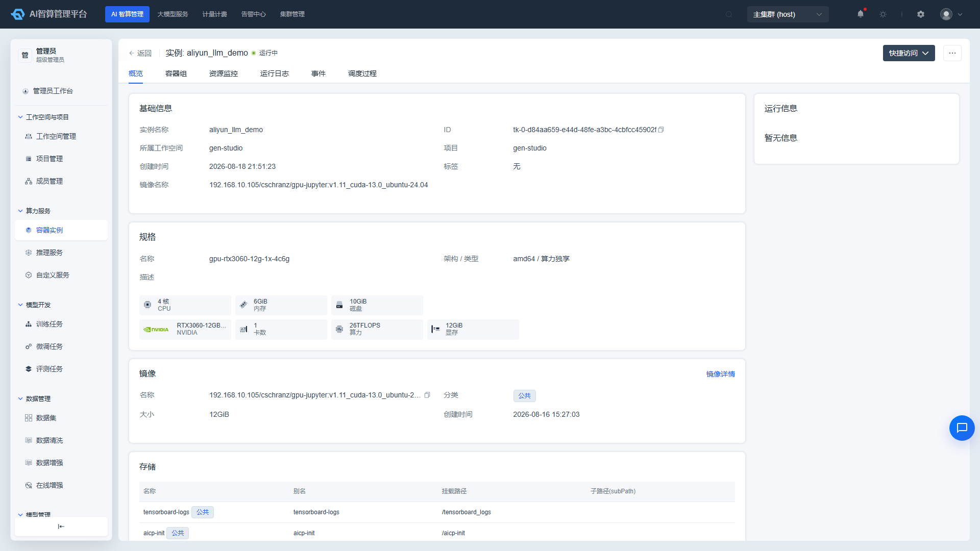Copy the instance ID with copy icon
Screen dimensions: 980x551
point(661,130)
